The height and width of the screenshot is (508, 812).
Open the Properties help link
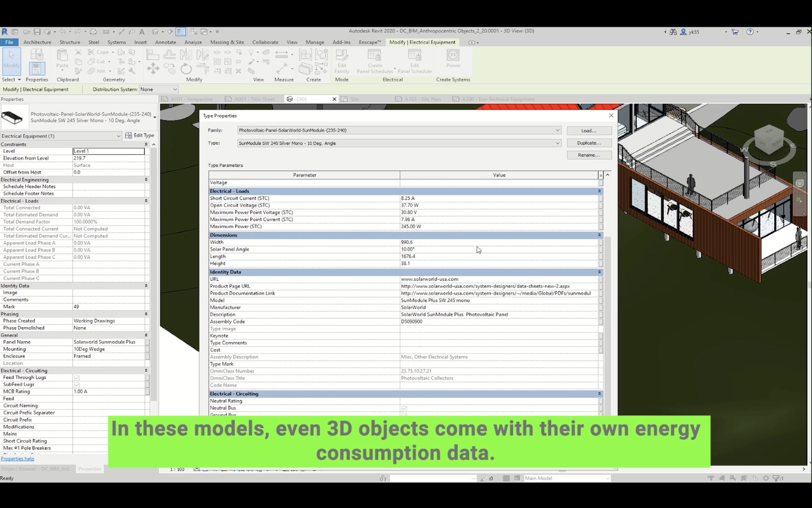point(17,459)
